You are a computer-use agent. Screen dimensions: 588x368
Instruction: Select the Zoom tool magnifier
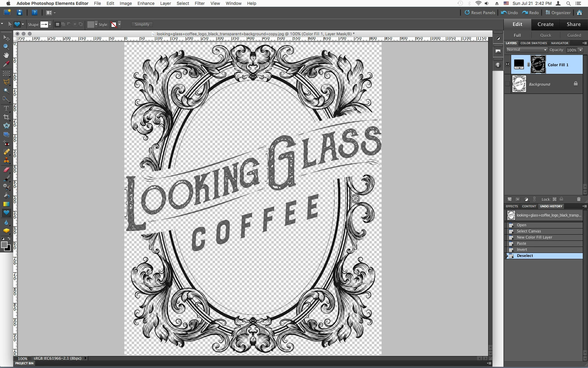pyautogui.click(x=6, y=47)
